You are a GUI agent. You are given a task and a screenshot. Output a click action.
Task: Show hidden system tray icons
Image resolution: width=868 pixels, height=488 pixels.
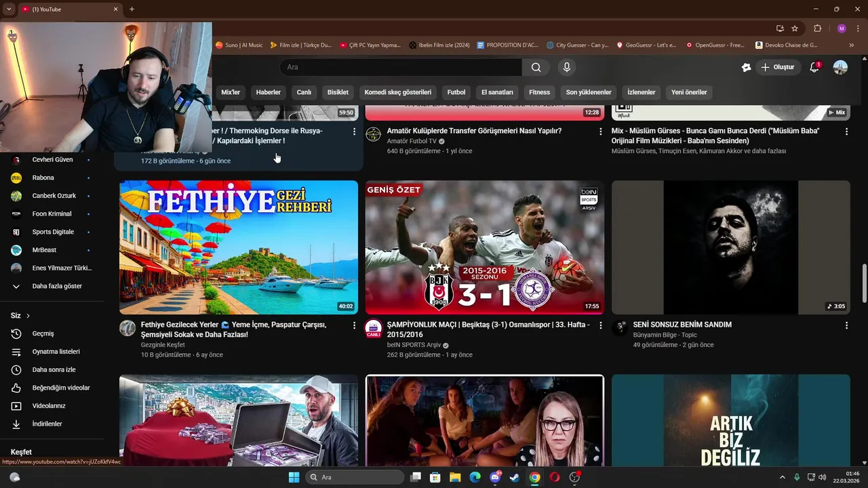tap(782, 477)
